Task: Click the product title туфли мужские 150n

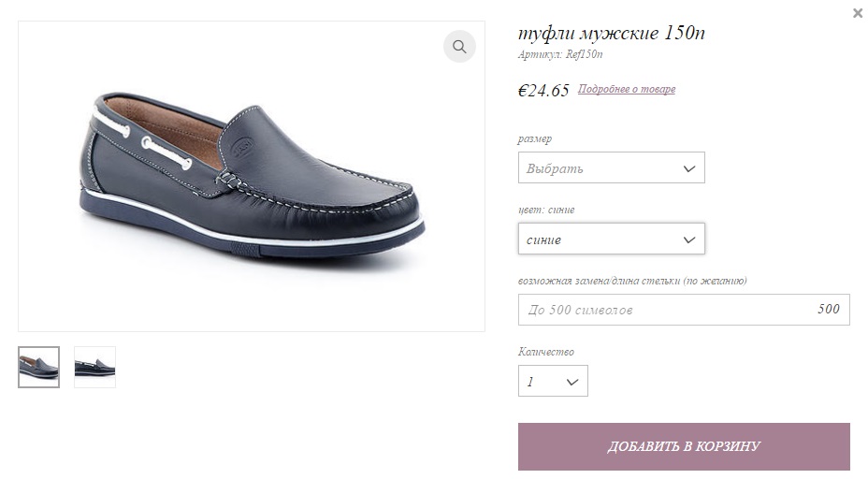Action: 612,34
